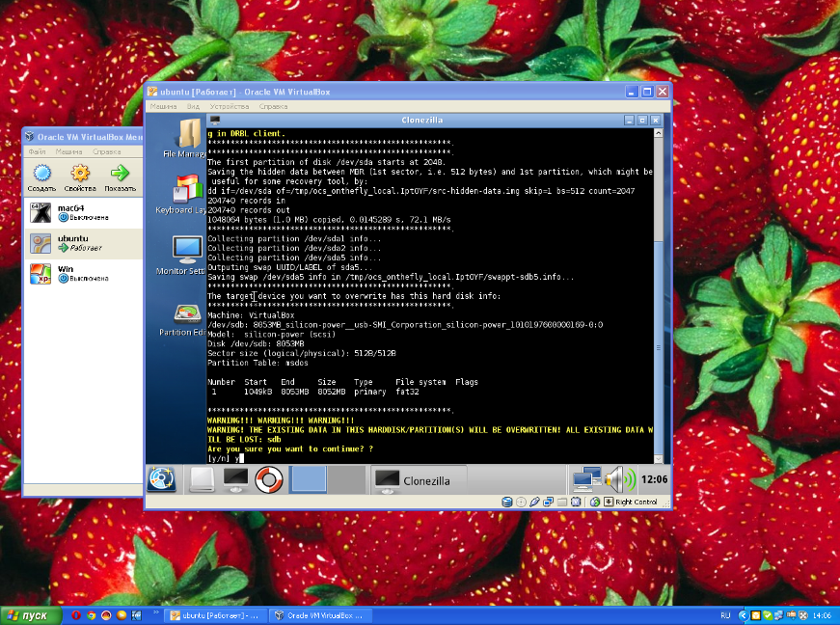The height and width of the screenshot is (625, 840).
Task: Open the Keyboard Layout desktop icon
Action: 187,190
